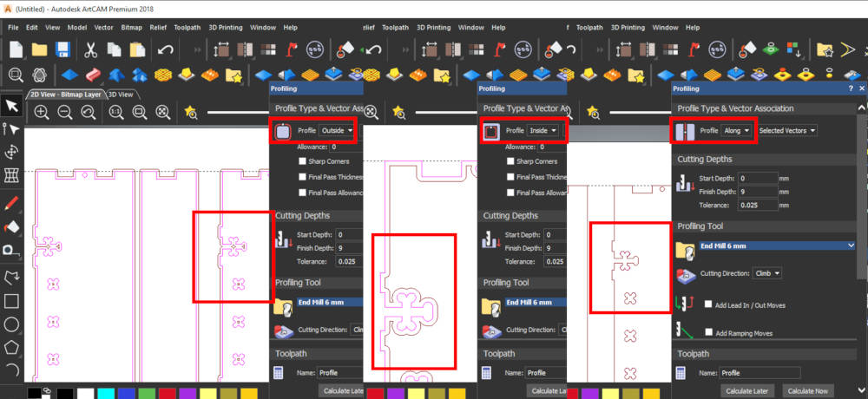
Task: Select the Flood Fill bucket tool
Action: [12, 227]
